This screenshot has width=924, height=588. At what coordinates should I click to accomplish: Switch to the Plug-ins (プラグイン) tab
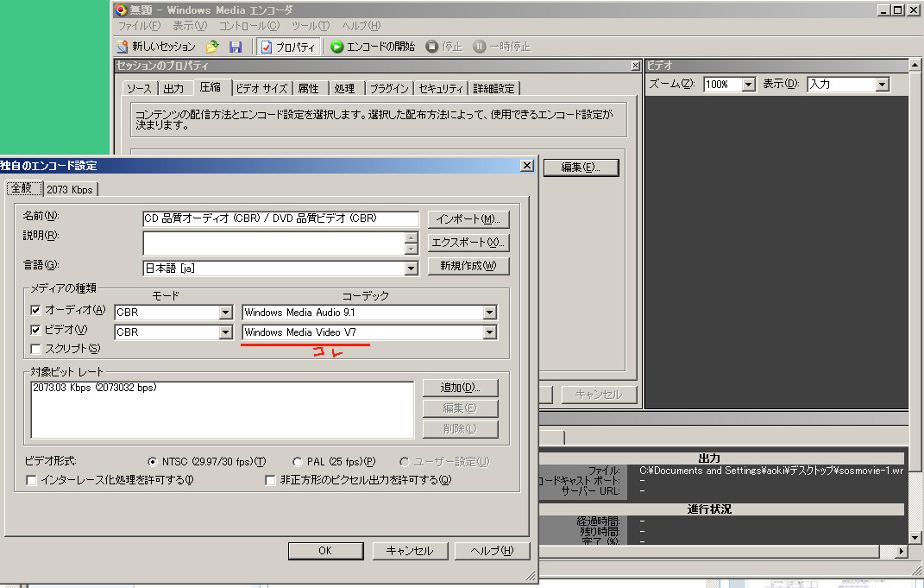[x=389, y=88]
